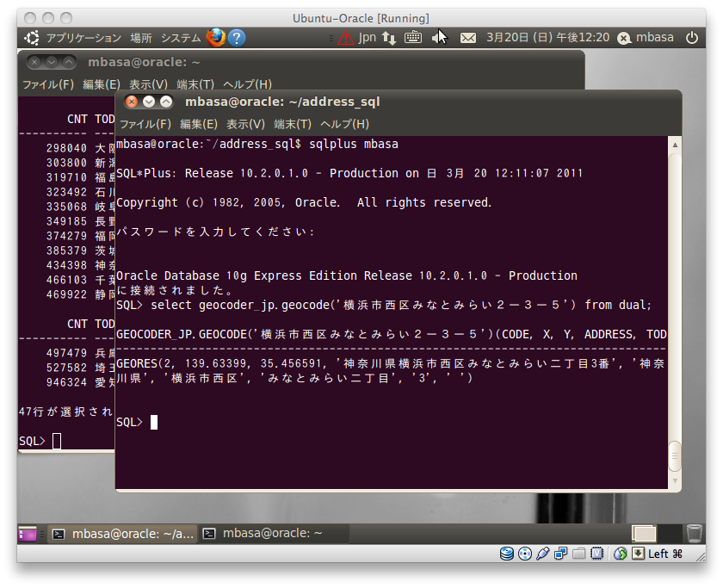Viewport: 723px width, 588px height.
Task: Click the '946324' count in background terminal
Action: tap(66, 382)
